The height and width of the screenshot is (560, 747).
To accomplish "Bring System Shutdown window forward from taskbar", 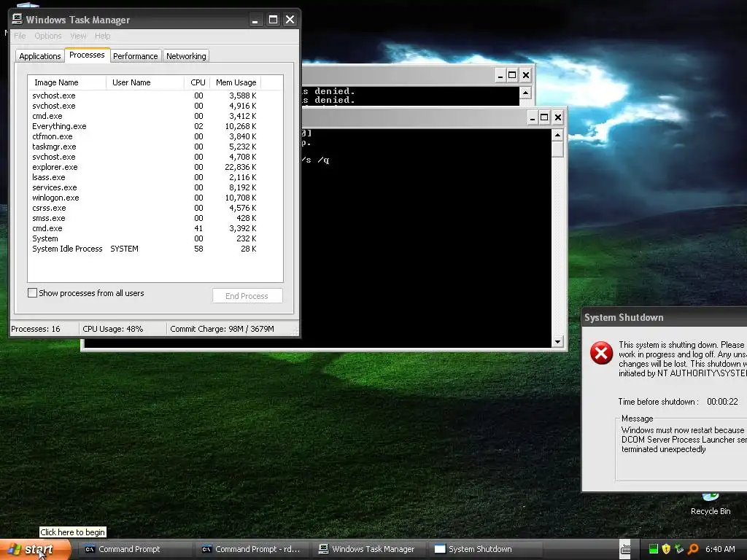I will [486, 549].
